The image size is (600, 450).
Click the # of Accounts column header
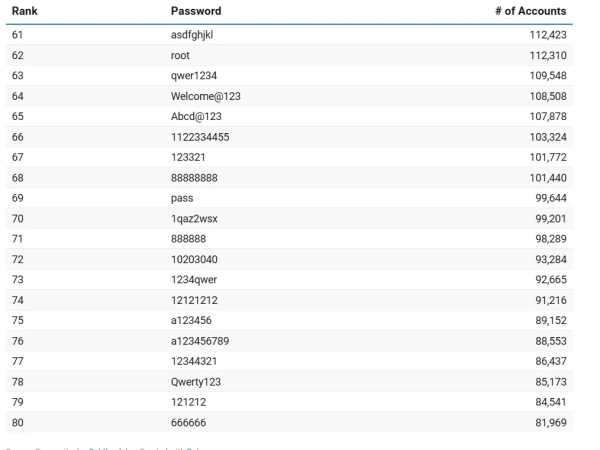(530, 11)
